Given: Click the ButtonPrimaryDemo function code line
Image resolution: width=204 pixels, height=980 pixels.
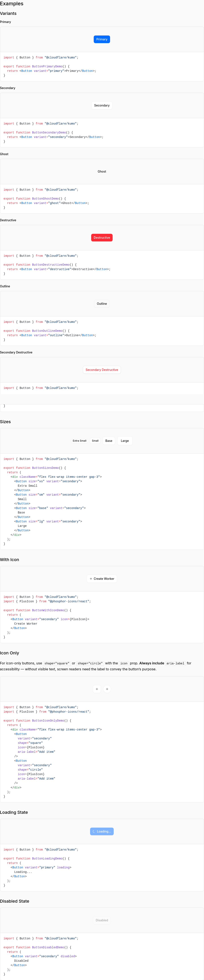Looking at the screenshot, I should point(37,66).
